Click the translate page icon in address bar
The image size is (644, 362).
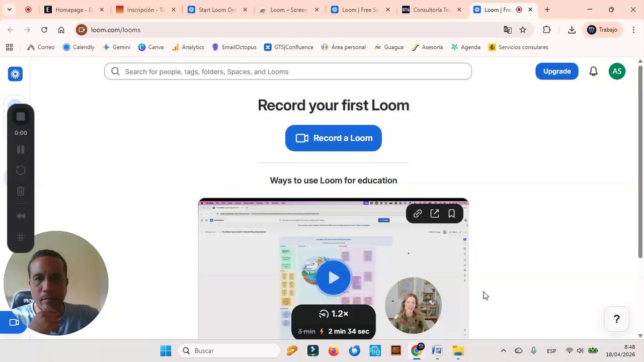click(508, 30)
